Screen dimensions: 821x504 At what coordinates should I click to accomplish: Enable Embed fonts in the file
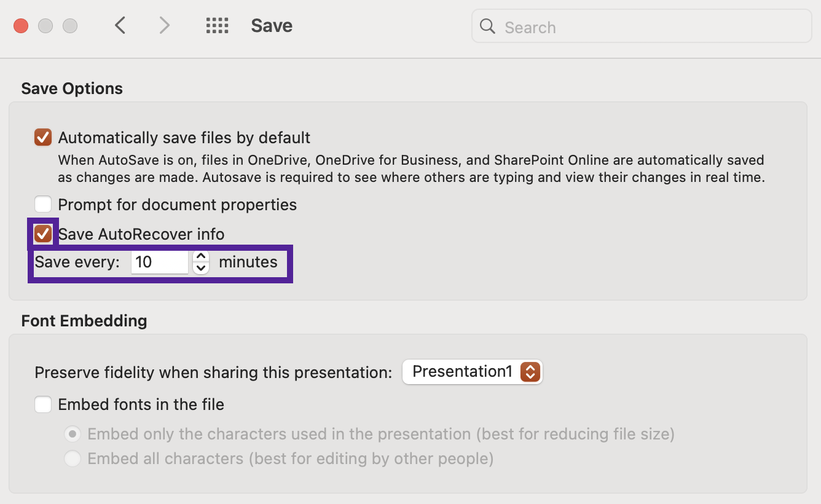pos(43,404)
